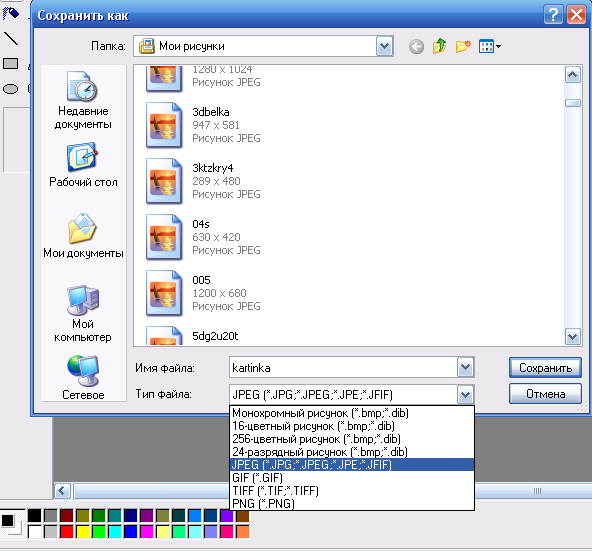Click the Отмена button

point(545,394)
